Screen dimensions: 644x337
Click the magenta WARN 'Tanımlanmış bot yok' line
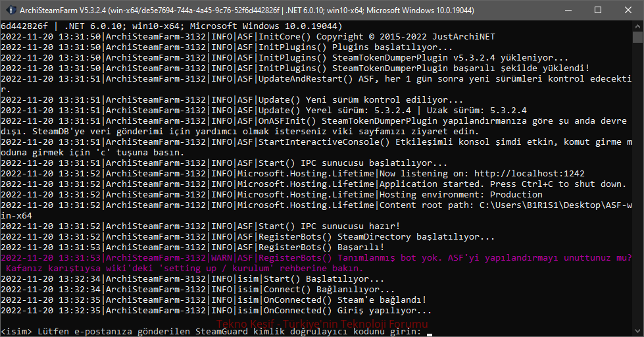coord(316,257)
